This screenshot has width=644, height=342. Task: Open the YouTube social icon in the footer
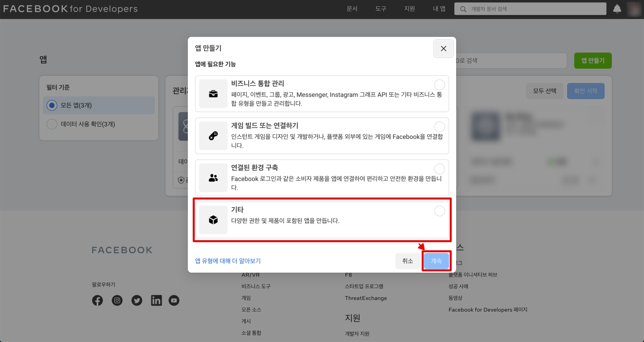point(174,301)
